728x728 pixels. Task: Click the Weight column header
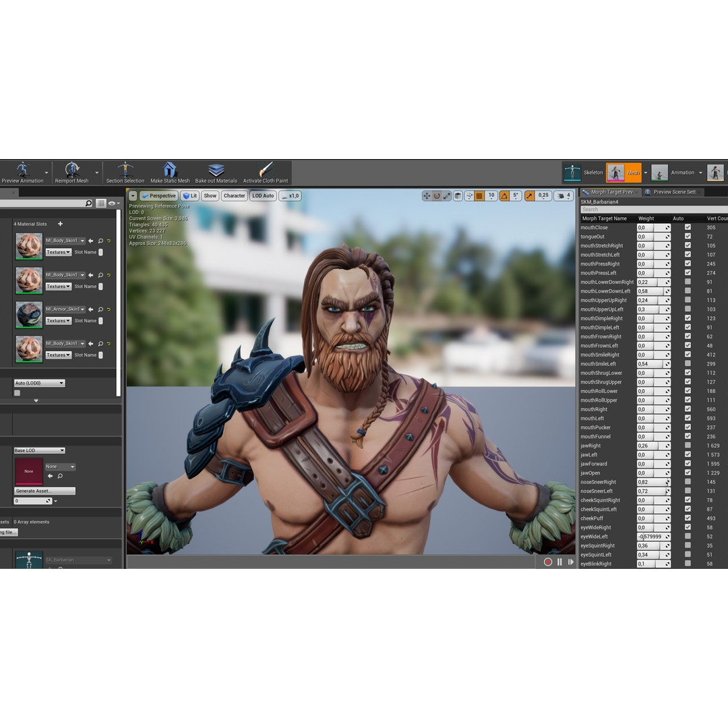click(646, 218)
